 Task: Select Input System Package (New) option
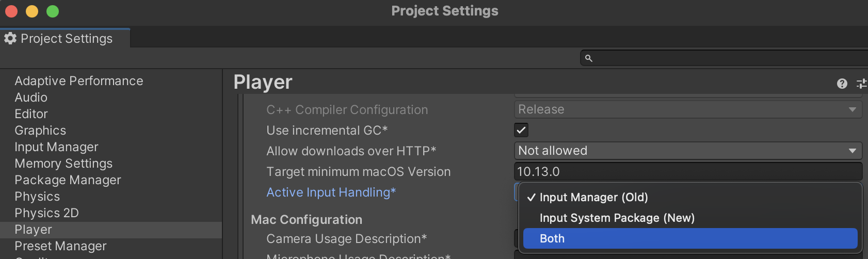coord(617,218)
